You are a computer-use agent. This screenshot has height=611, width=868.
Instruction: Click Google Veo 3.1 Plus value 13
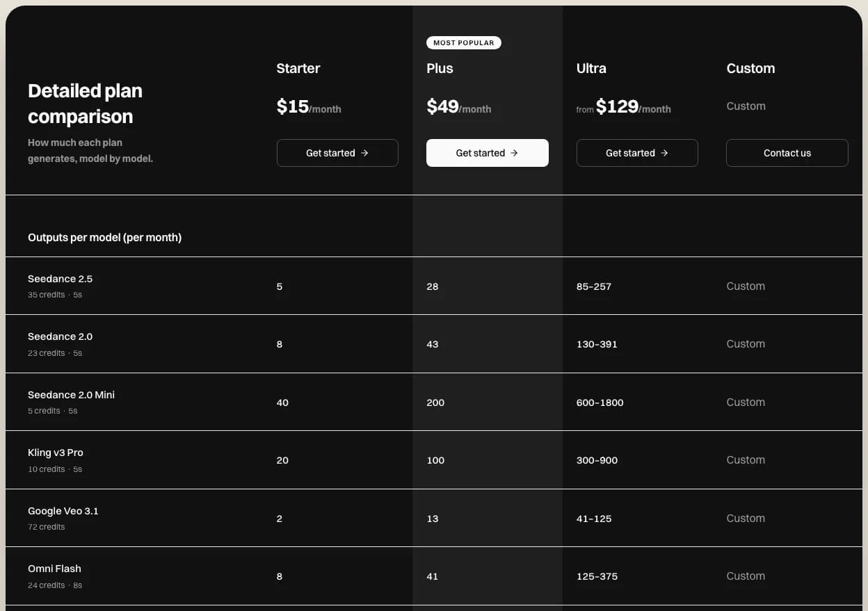tap(433, 519)
